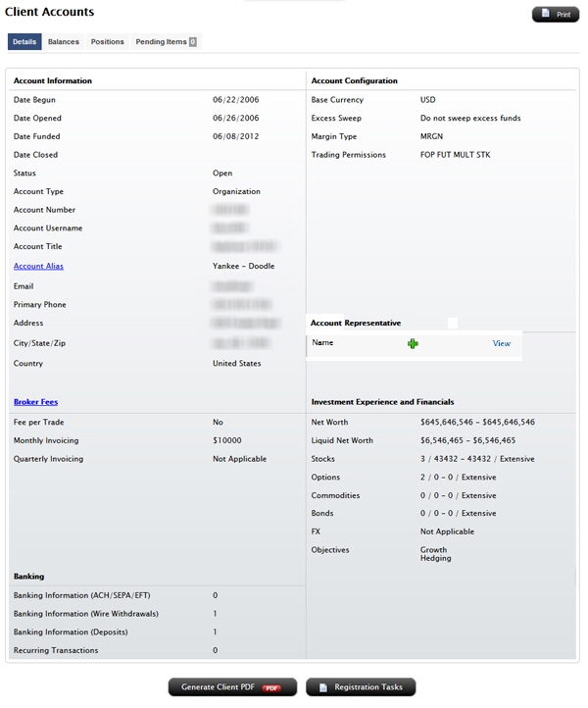Open the Account Alias link
588x708 pixels.
point(38,266)
